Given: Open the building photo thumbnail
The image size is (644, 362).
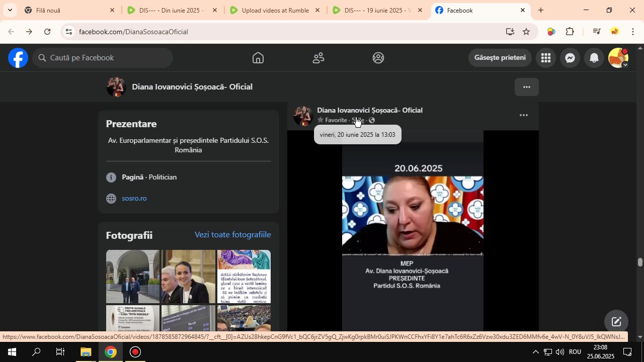Looking at the screenshot, I should (x=133, y=277).
